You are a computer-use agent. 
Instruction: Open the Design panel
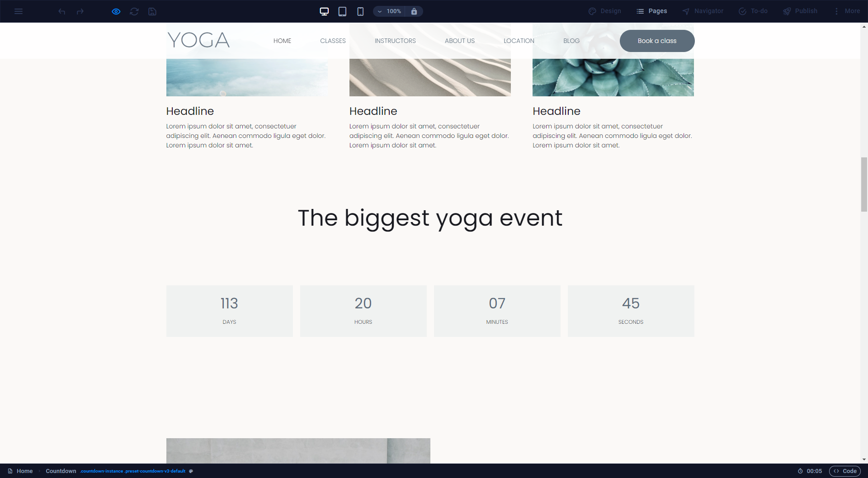tap(605, 11)
